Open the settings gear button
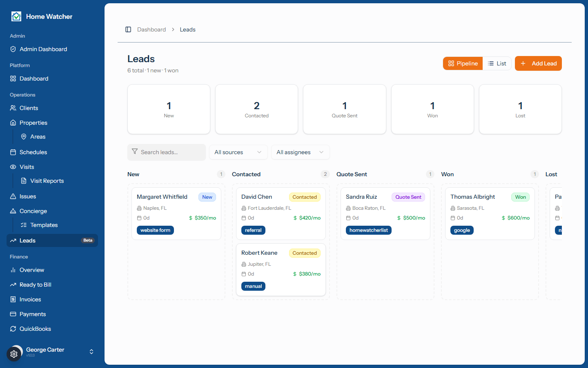Screen dimensions: 588x368 (14, 354)
